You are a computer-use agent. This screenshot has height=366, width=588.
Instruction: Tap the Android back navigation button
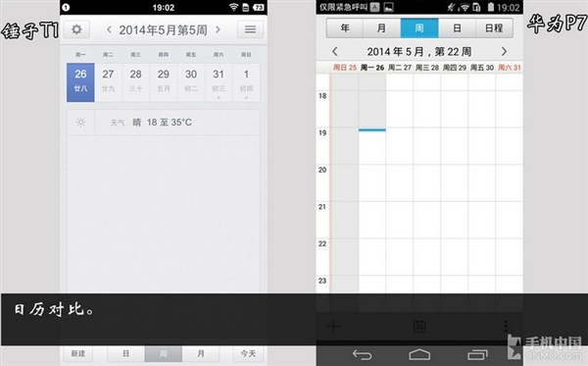click(x=362, y=355)
